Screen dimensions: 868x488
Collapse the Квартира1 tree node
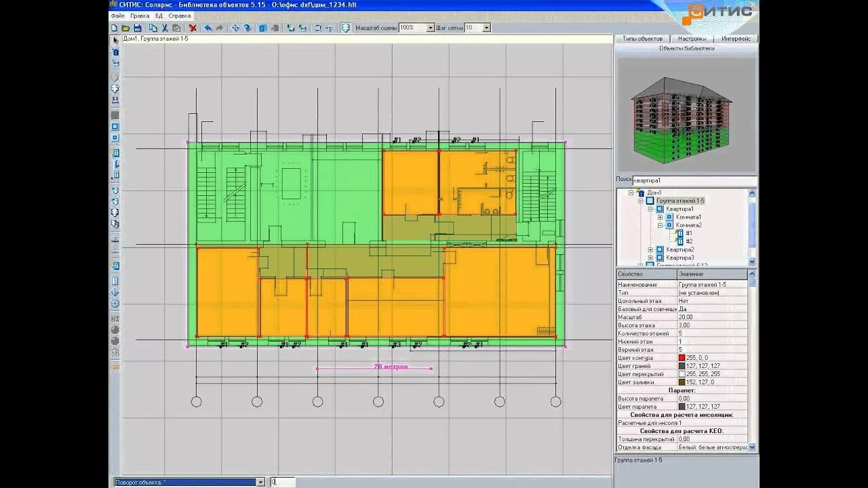tap(650, 209)
